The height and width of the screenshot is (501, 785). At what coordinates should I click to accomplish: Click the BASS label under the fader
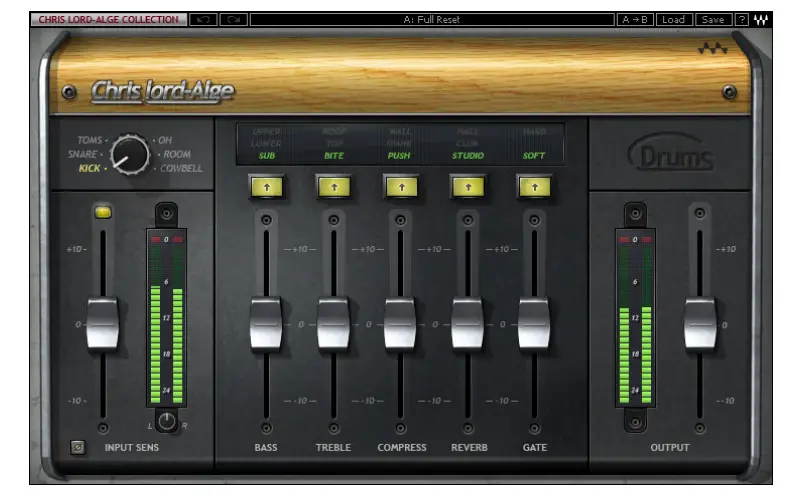266,447
